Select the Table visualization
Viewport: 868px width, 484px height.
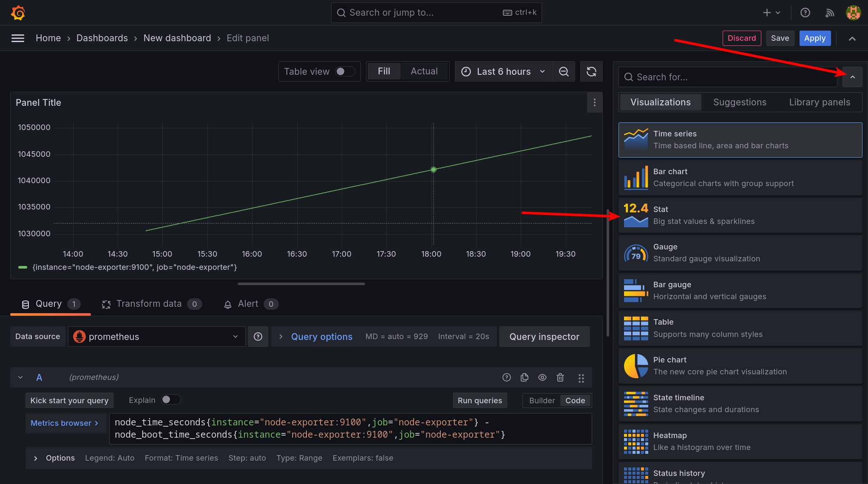(x=740, y=328)
